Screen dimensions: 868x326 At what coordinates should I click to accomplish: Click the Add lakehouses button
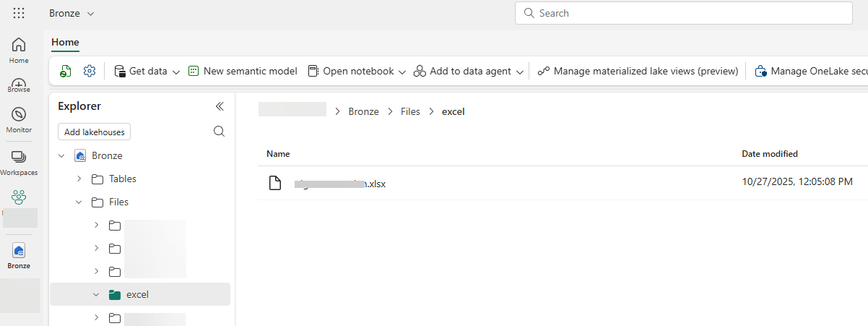(x=94, y=132)
